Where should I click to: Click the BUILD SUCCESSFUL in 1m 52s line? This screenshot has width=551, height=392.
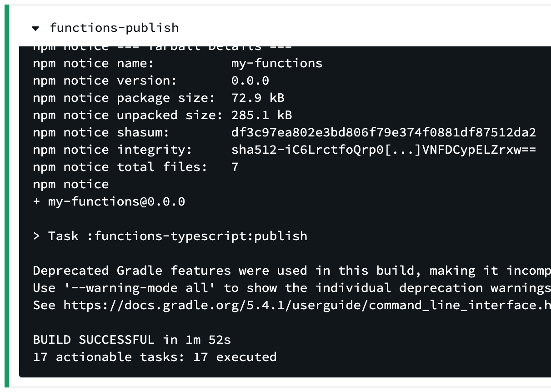[132, 340]
